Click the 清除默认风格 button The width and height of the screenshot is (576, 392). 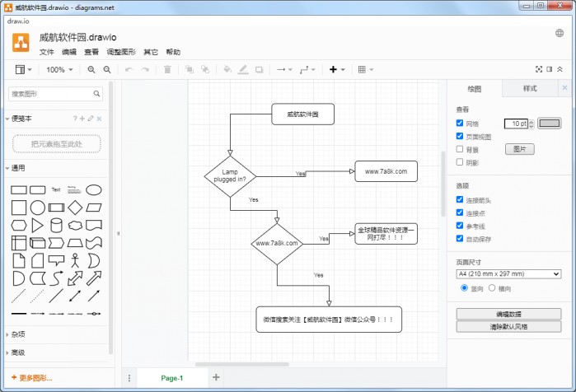(508, 326)
